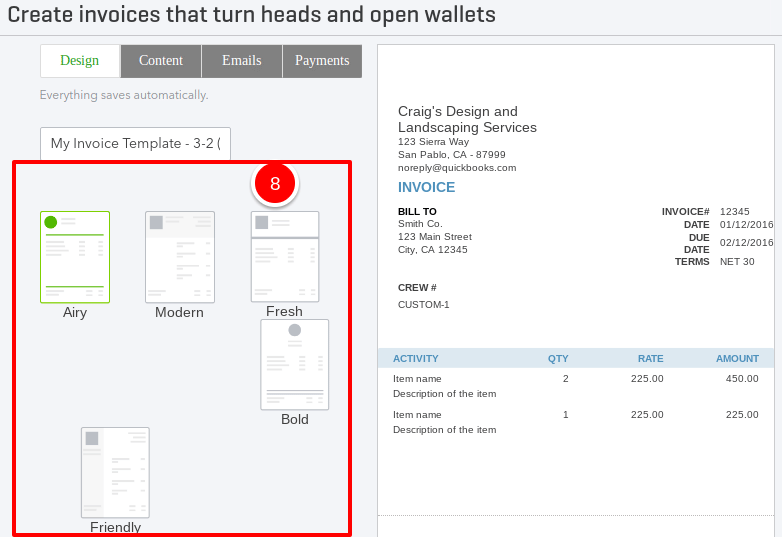
Task: Click the company name in invoice preview
Action: (x=467, y=119)
